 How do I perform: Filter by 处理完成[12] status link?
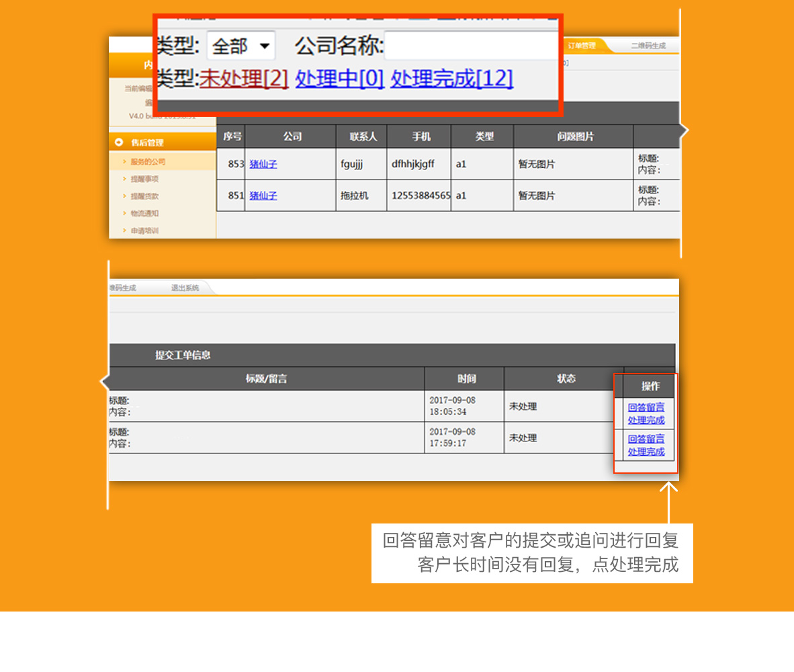451,79
